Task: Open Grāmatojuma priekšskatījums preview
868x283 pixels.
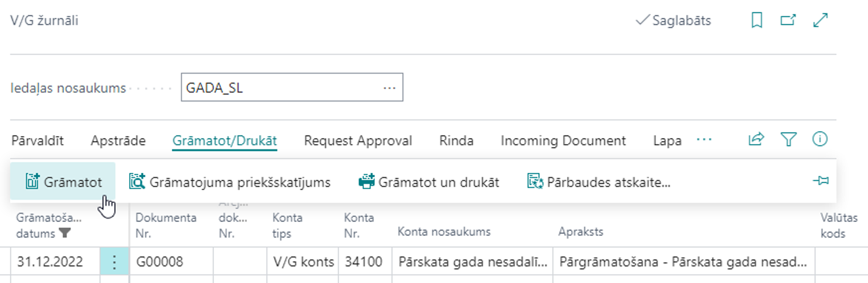Action: pyautogui.click(x=230, y=182)
